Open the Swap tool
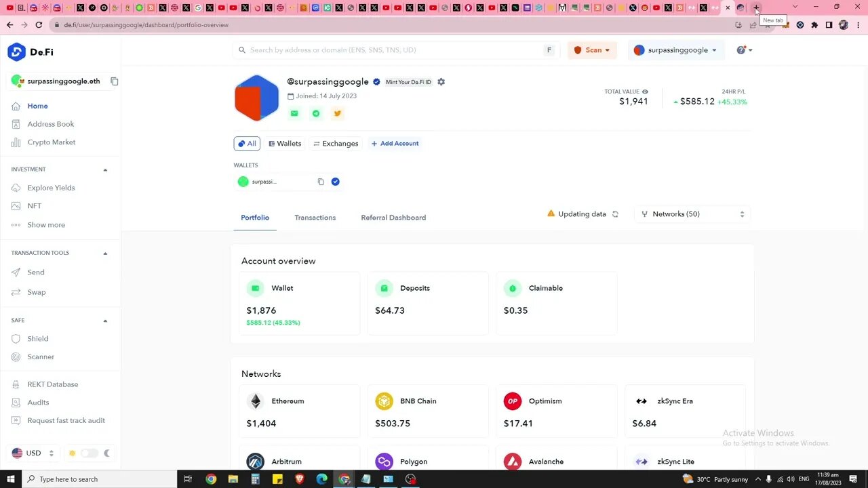This screenshot has width=868, height=488. [37, 292]
